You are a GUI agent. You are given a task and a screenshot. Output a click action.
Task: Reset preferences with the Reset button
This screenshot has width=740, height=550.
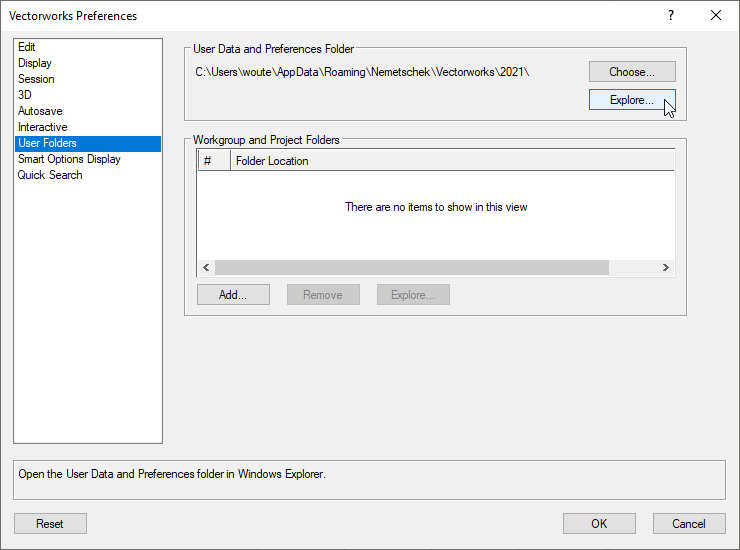pyautogui.click(x=50, y=524)
